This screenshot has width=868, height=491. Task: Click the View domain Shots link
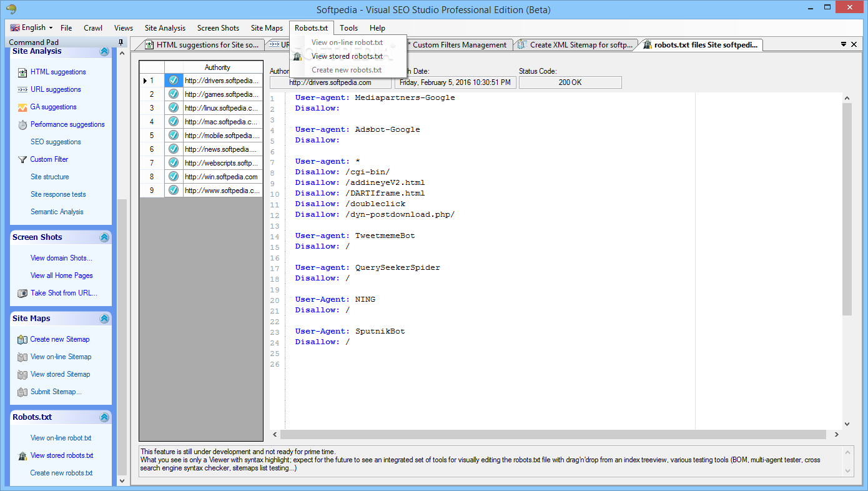pyautogui.click(x=61, y=258)
